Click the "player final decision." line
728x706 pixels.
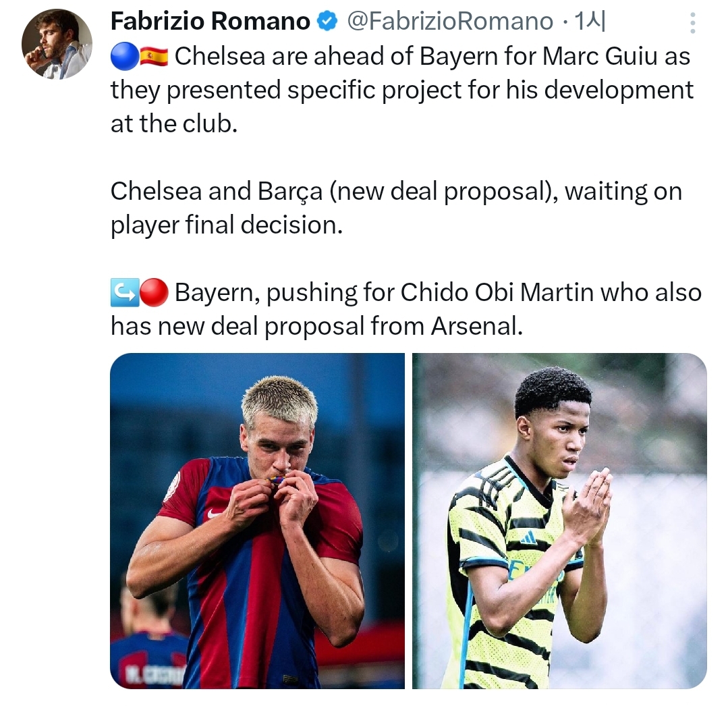pos(227,225)
